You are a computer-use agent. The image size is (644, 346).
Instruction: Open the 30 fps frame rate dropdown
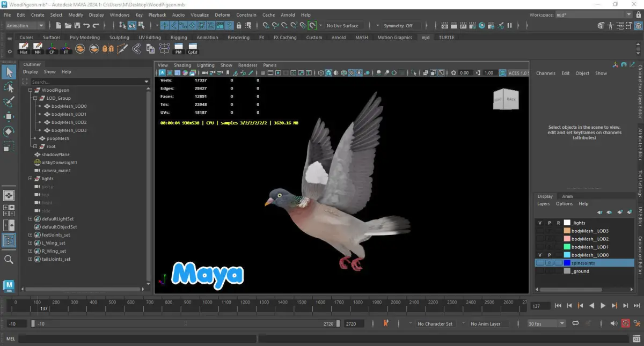(546, 323)
